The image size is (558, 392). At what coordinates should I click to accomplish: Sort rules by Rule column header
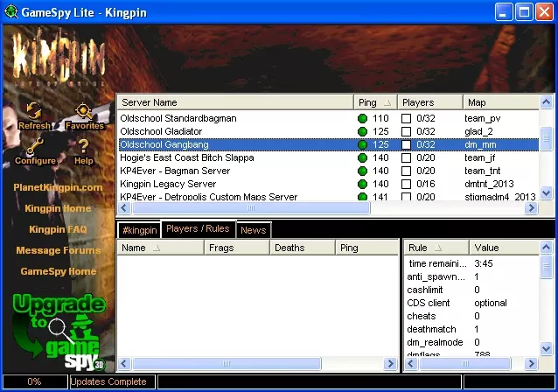pos(436,248)
